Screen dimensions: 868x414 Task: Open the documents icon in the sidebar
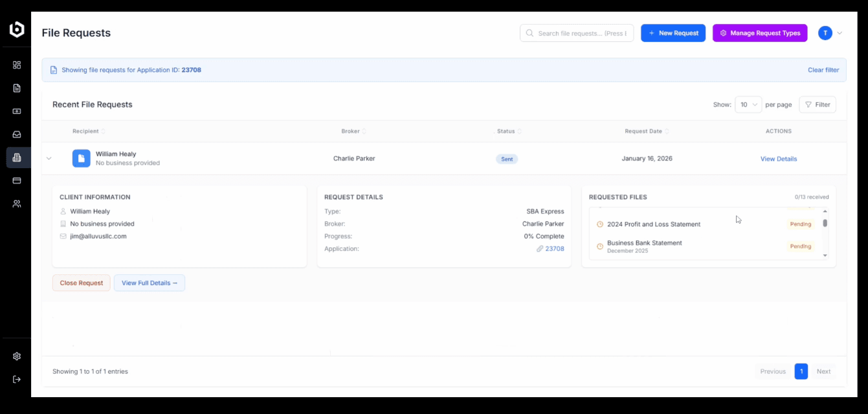[x=17, y=88]
